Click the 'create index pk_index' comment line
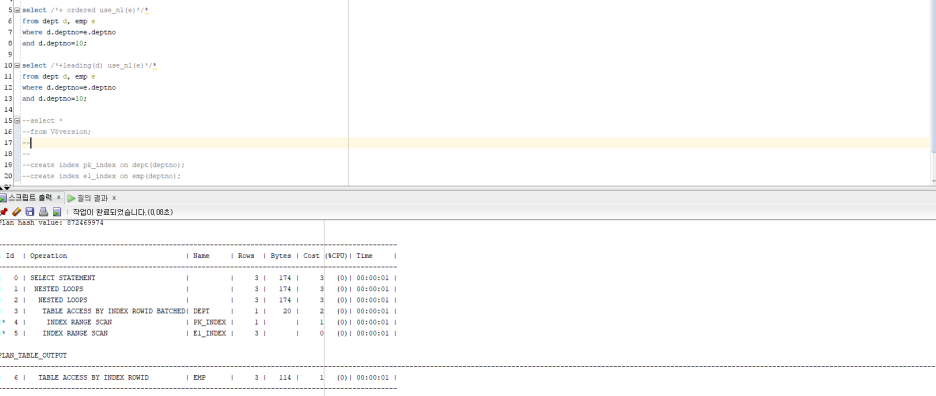Viewport: 936px width, 396px height. coord(104,165)
